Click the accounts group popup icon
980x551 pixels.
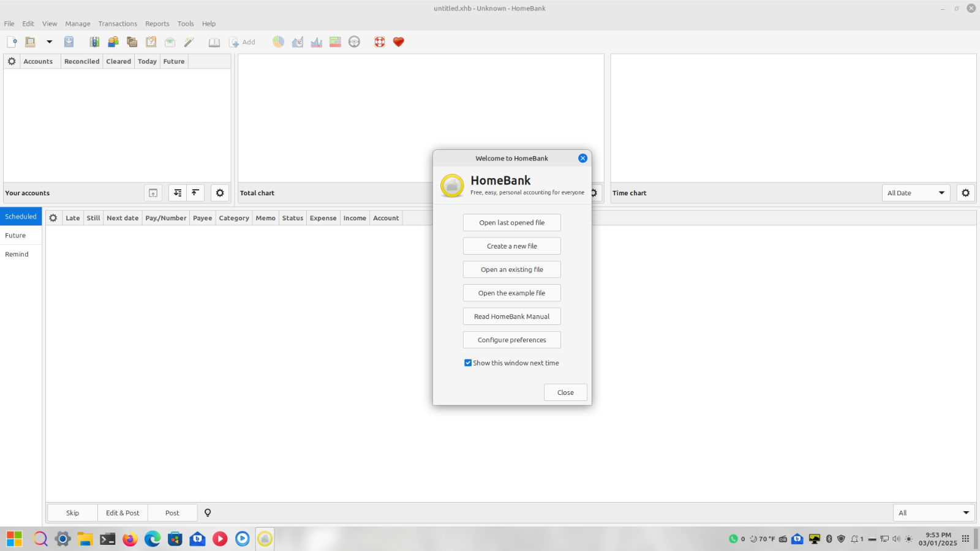click(153, 193)
